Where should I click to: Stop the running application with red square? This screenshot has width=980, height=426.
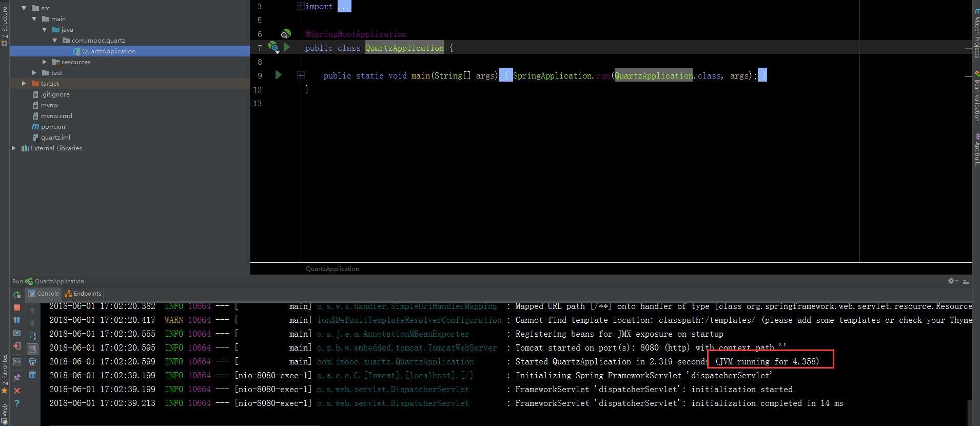[x=17, y=307]
